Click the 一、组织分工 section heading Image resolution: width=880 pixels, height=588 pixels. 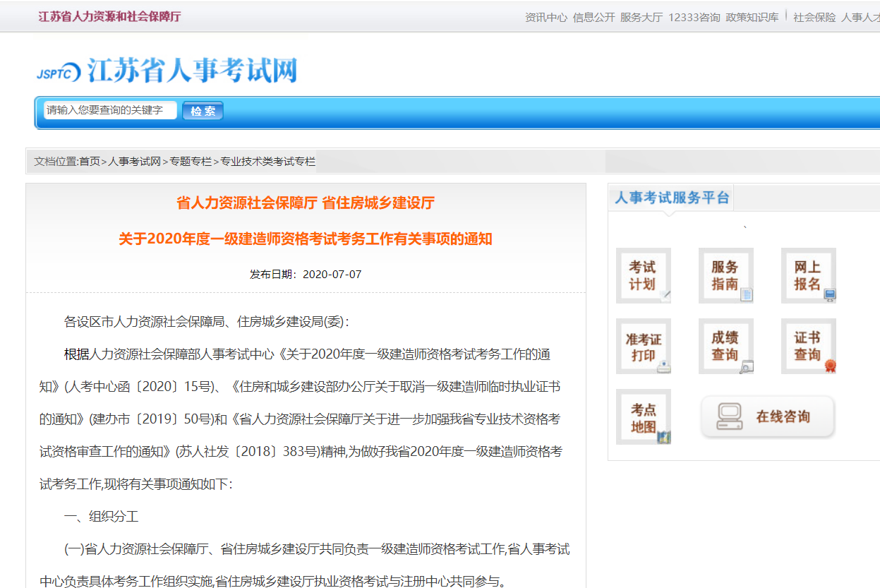pyautogui.click(x=102, y=517)
